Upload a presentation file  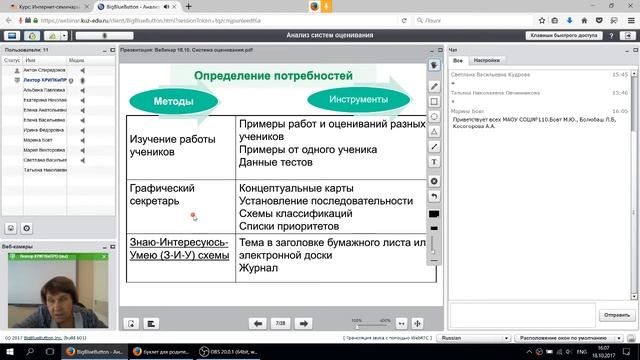131,324
